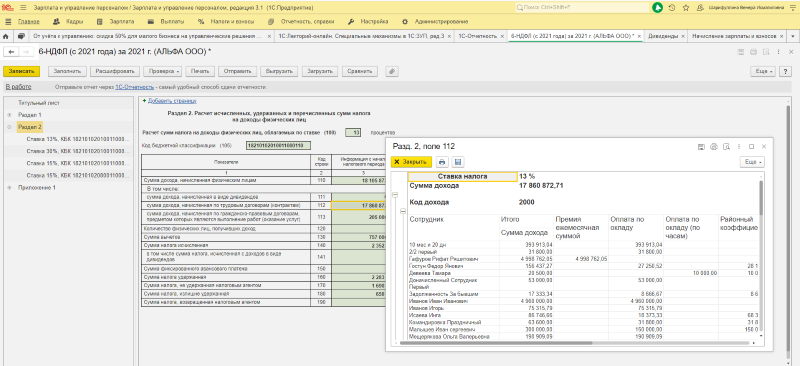The image size is (800, 366).
Task: Click the yellow Закрыть button in popup
Action: (411, 162)
